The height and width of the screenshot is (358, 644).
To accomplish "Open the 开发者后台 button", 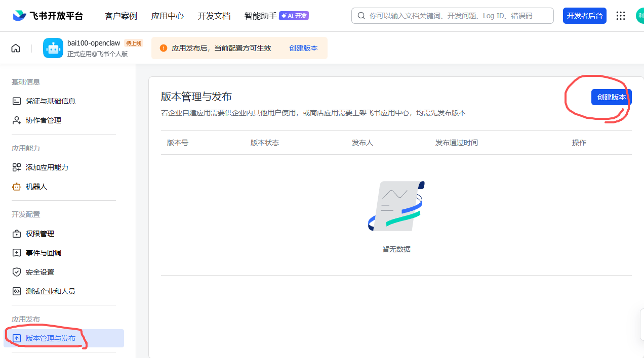I will 584,16.
